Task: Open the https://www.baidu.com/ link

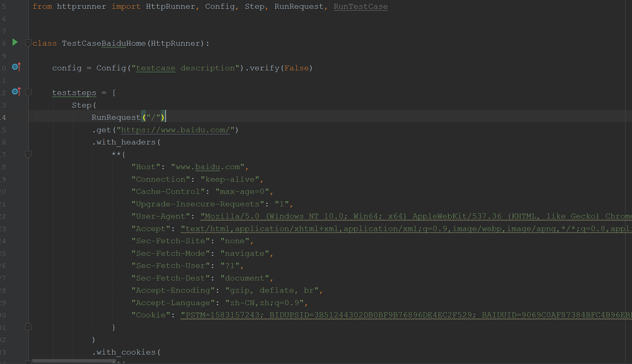Action: coord(175,130)
